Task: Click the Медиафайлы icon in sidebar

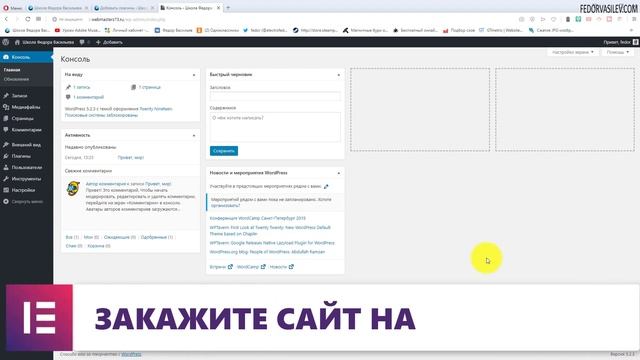Action: (x=6, y=107)
